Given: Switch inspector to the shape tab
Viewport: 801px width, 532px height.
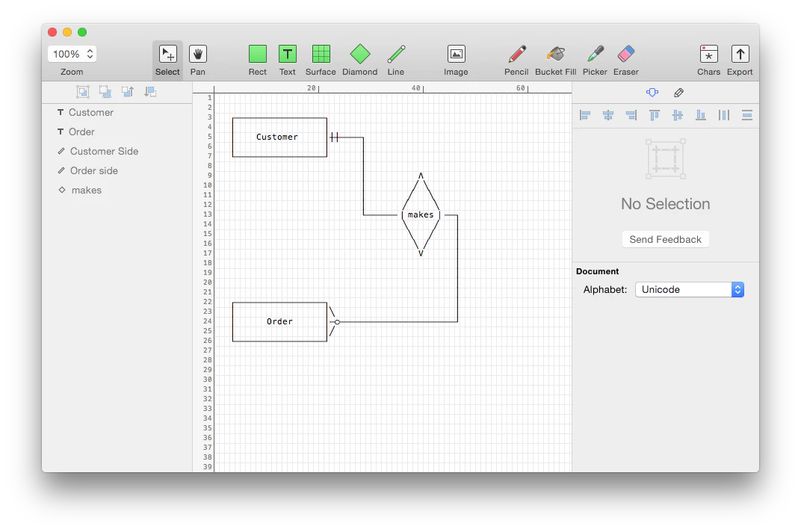Looking at the screenshot, I should click(x=652, y=92).
